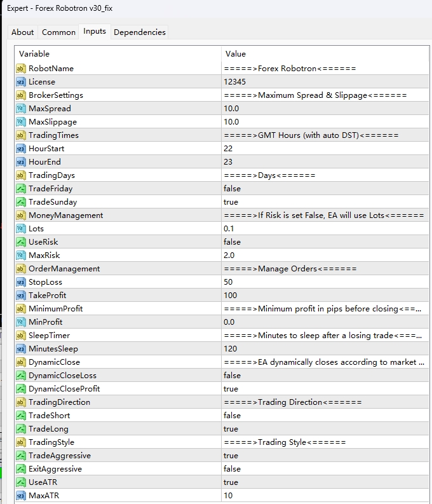
Task: Select the SleepTimer variable name
Action: [x=49, y=336]
